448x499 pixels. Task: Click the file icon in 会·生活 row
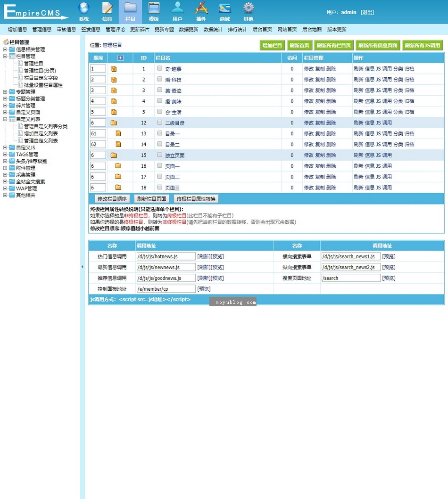click(x=114, y=112)
